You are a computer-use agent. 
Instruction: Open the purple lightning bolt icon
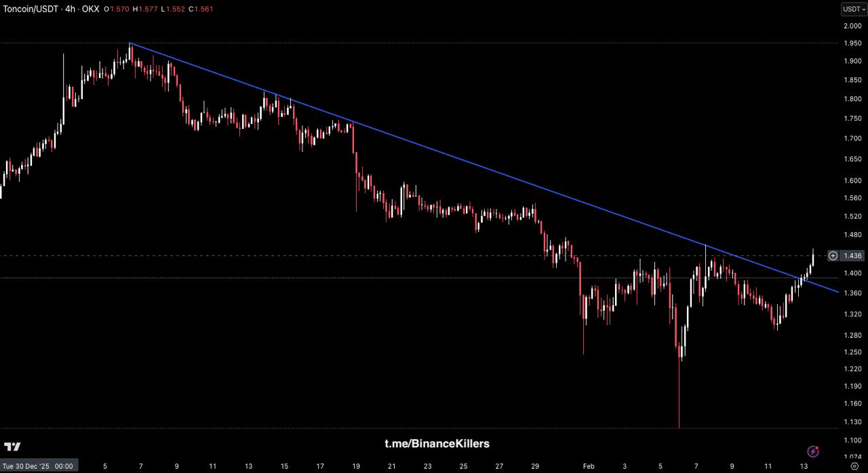pos(813,451)
